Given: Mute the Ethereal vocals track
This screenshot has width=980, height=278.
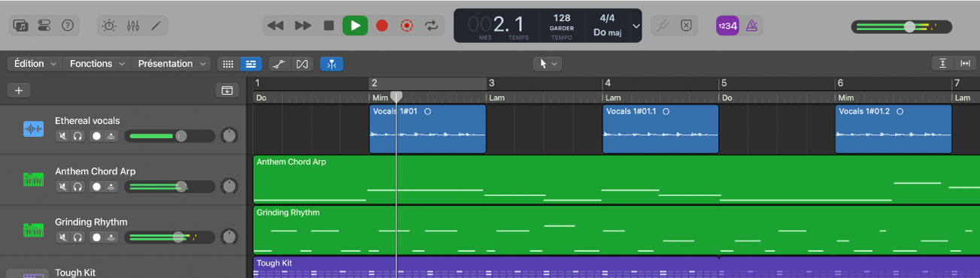Looking at the screenshot, I should [x=63, y=136].
